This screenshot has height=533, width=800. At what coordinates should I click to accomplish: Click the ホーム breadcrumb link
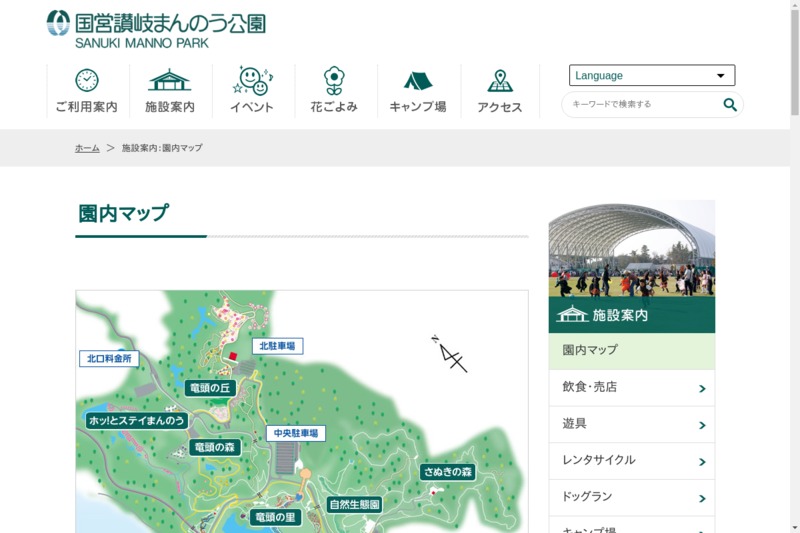tap(87, 148)
